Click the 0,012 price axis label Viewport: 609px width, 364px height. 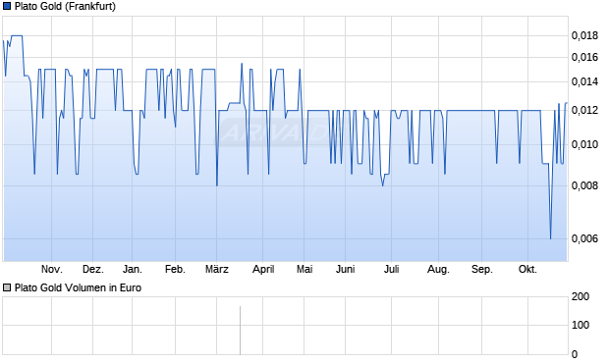tap(584, 110)
